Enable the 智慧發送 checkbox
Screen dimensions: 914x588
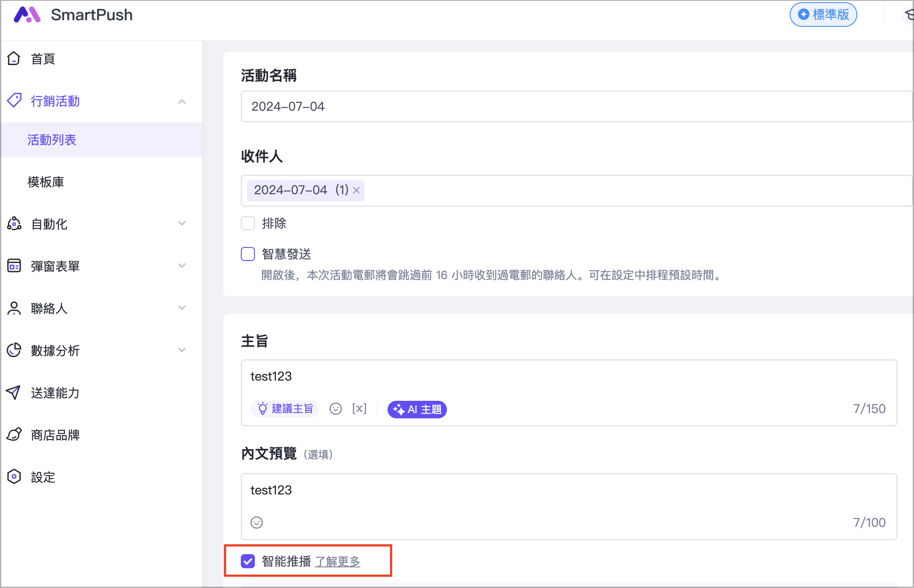[x=248, y=254]
